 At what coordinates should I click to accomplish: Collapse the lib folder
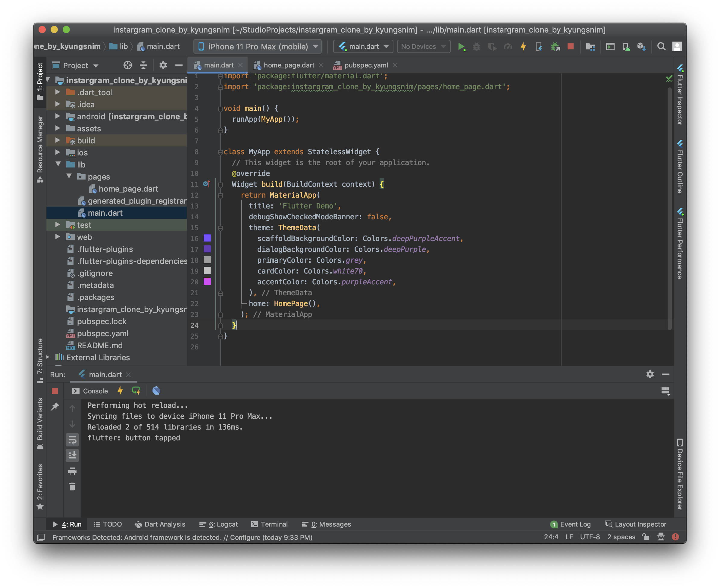coord(58,164)
